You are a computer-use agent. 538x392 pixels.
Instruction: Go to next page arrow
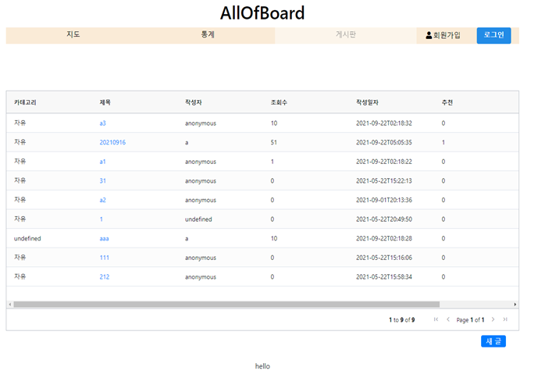click(x=493, y=319)
